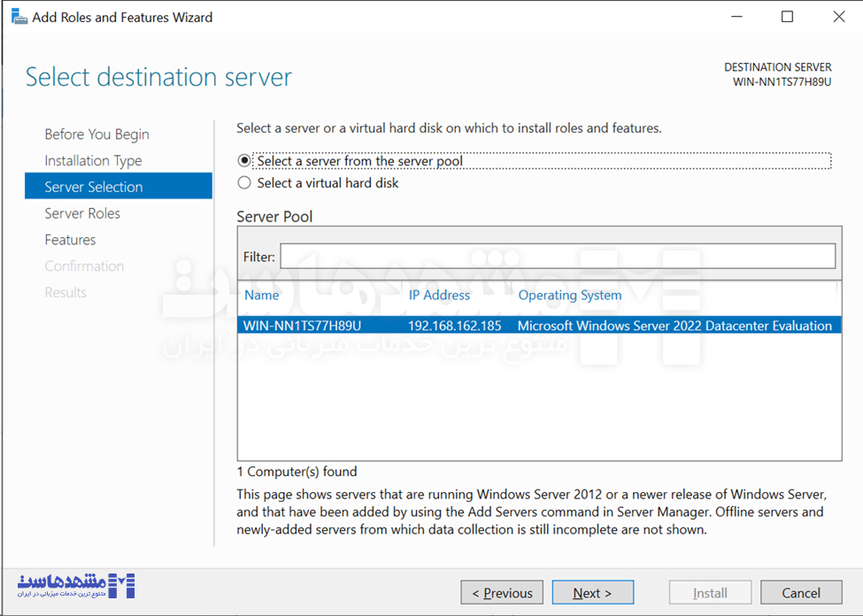Click inside the Filter text box
863x616 pixels.
[x=558, y=256]
